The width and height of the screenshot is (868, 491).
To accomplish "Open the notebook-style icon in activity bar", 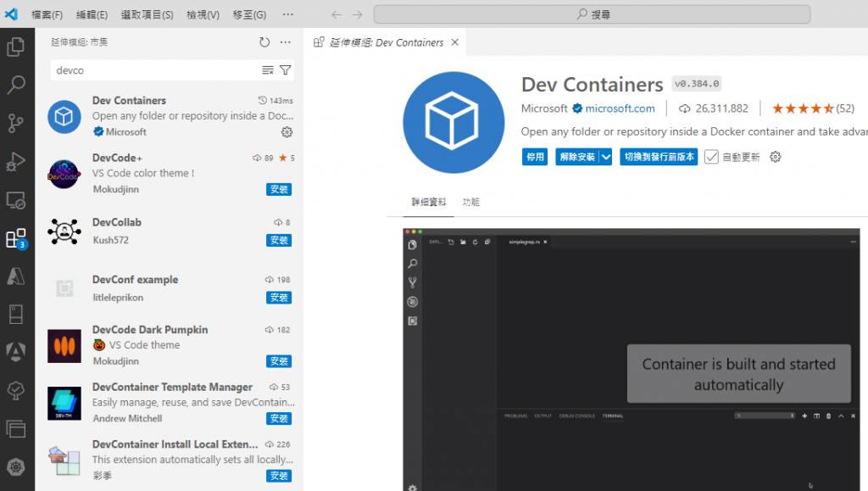I will (15, 315).
